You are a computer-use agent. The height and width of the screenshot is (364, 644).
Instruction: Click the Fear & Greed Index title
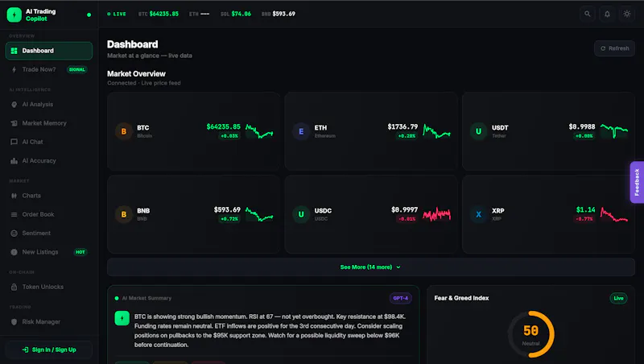(461, 298)
